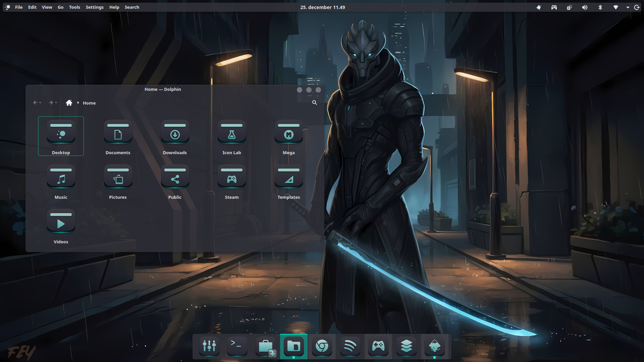
Task: Open the terminal from the dock
Action: (x=237, y=346)
